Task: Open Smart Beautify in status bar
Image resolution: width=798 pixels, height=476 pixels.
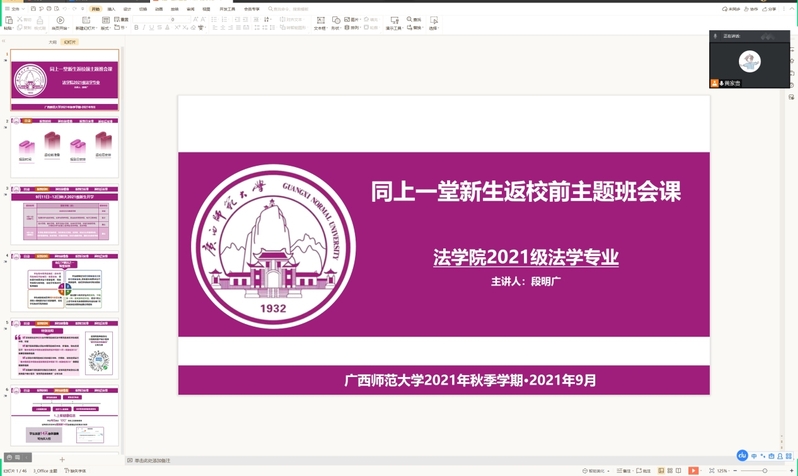Action: (x=595, y=471)
